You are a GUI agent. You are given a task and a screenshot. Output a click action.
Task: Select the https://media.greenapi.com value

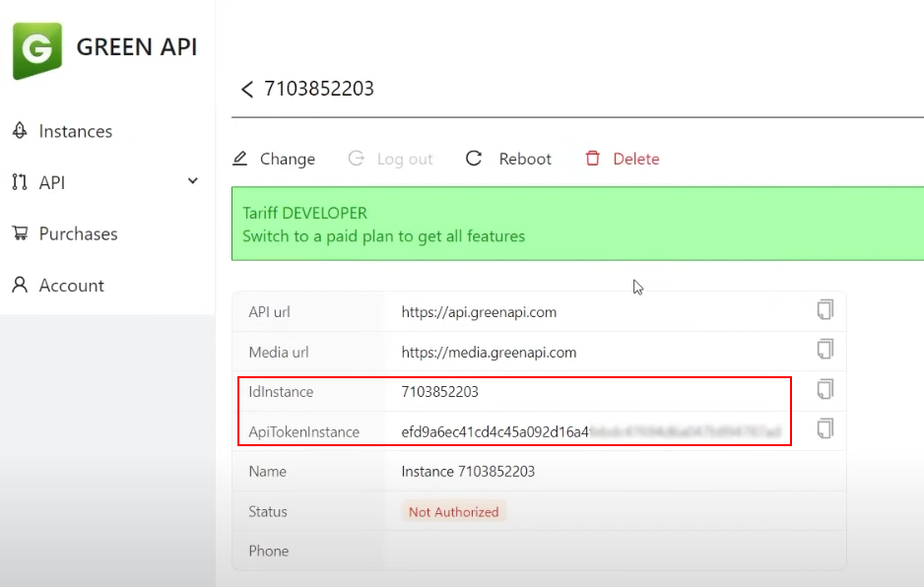[490, 353]
